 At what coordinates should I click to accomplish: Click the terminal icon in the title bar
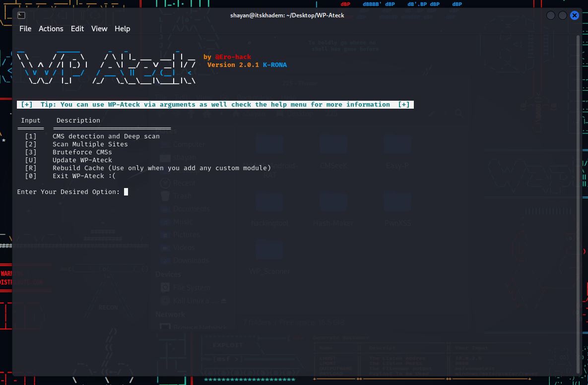21,15
